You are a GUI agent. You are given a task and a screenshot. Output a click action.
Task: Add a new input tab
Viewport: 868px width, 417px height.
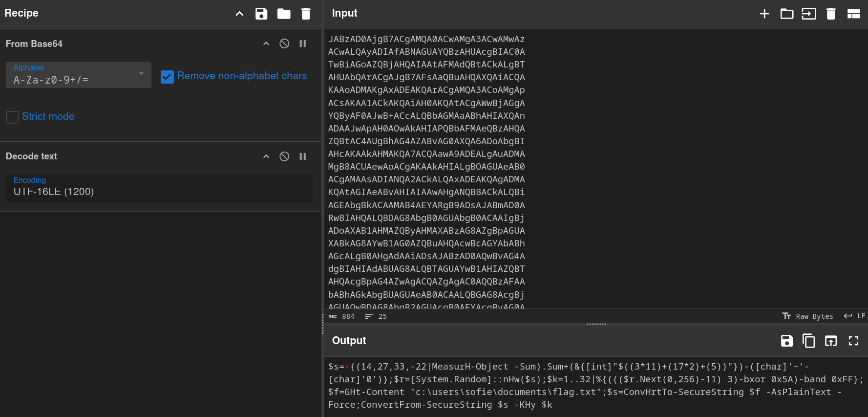[x=764, y=14]
